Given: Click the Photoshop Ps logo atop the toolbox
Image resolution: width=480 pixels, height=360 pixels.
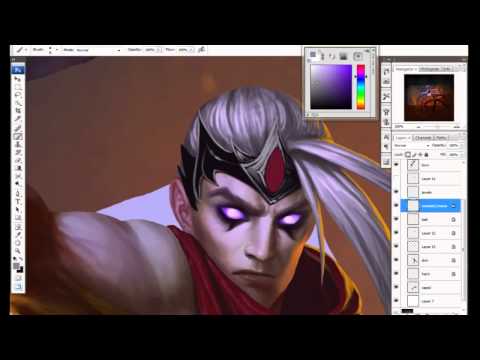Looking at the screenshot, I should [17, 70].
